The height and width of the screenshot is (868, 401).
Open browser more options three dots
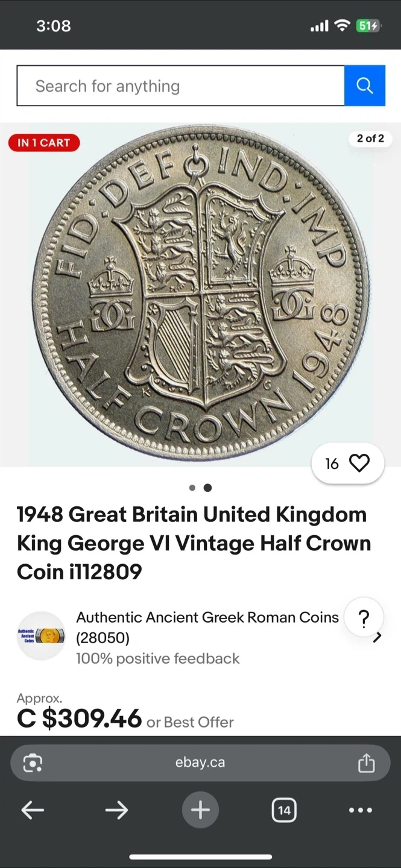tap(361, 810)
